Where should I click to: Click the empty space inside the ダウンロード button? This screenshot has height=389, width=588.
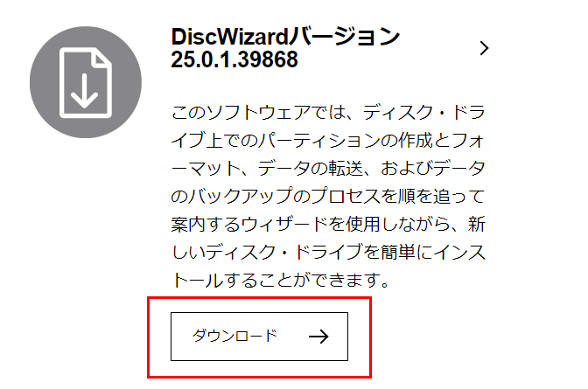point(292,337)
